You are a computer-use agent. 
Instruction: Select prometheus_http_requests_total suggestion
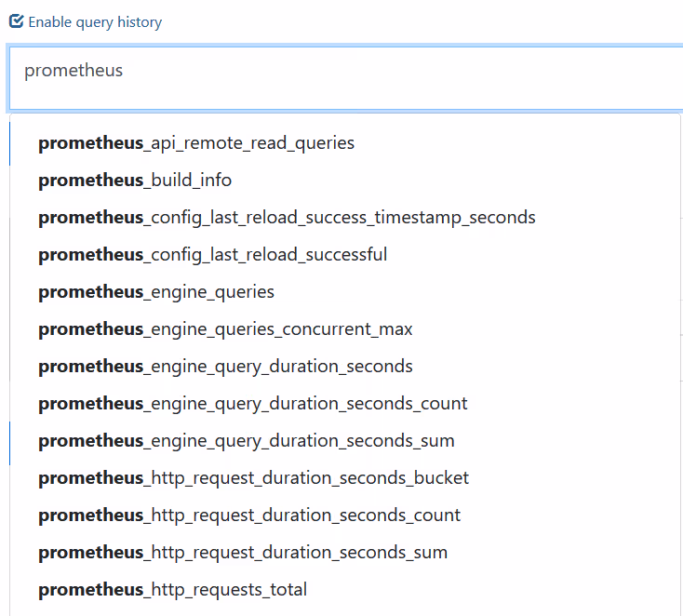click(172, 590)
